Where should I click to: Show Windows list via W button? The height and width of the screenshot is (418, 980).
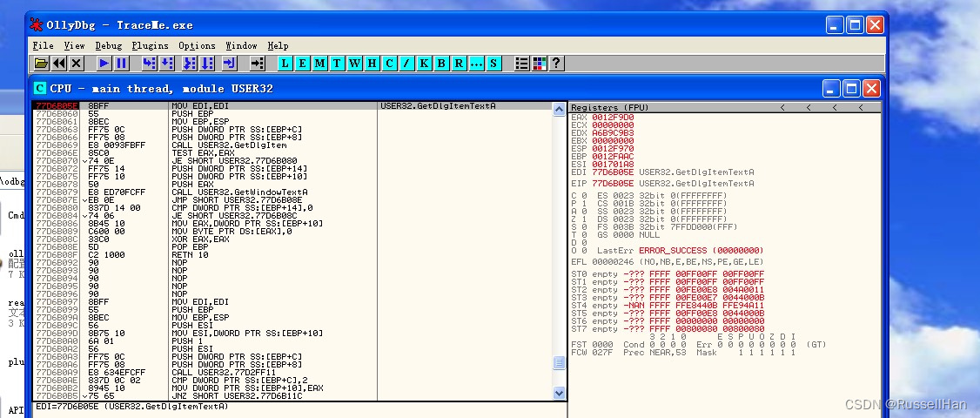tap(354, 64)
